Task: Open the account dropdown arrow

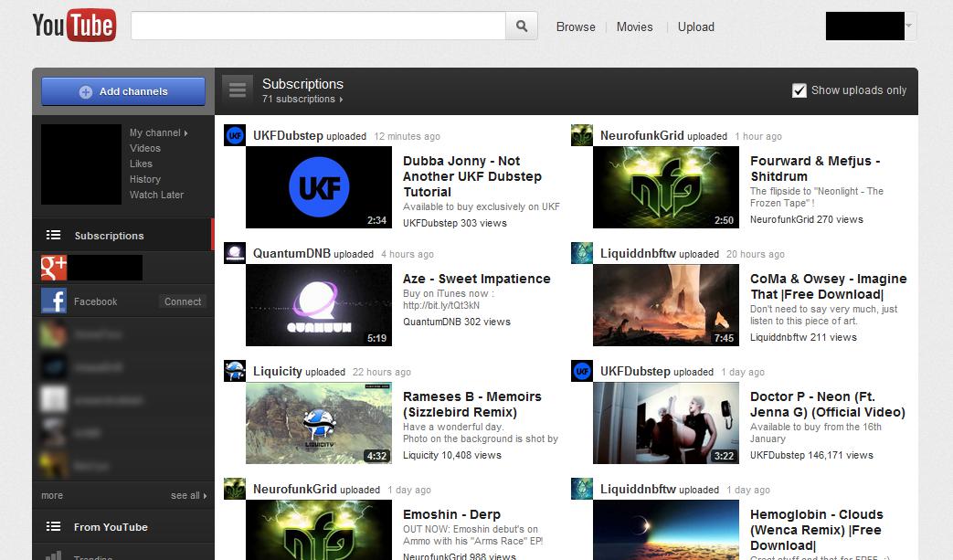Action: tap(909, 26)
